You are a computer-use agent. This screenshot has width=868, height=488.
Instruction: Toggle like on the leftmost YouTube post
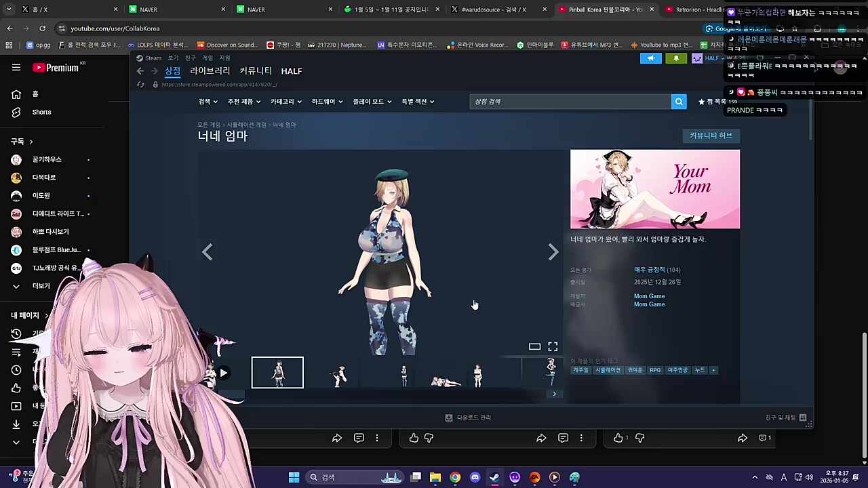click(x=414, y=438)
